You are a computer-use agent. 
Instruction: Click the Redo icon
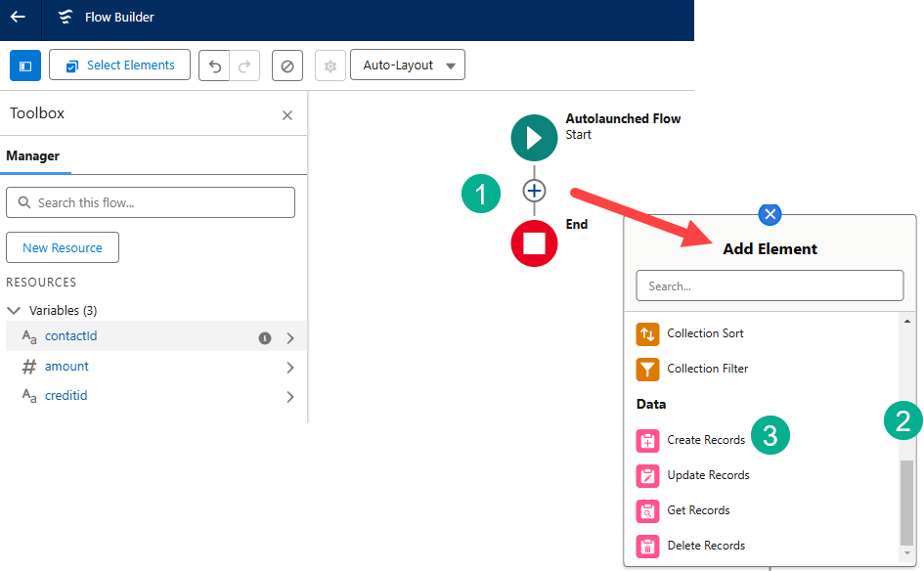243,66
